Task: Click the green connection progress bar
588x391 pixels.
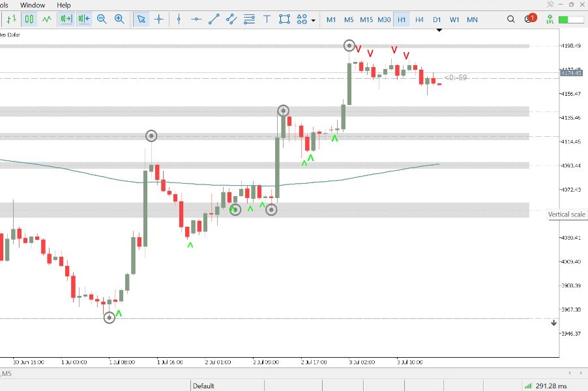Action: [571, 20]
